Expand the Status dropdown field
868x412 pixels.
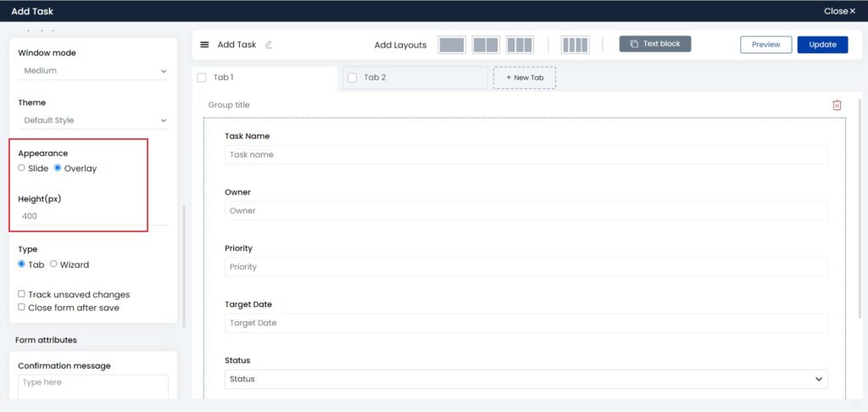(x=526, y=379)
